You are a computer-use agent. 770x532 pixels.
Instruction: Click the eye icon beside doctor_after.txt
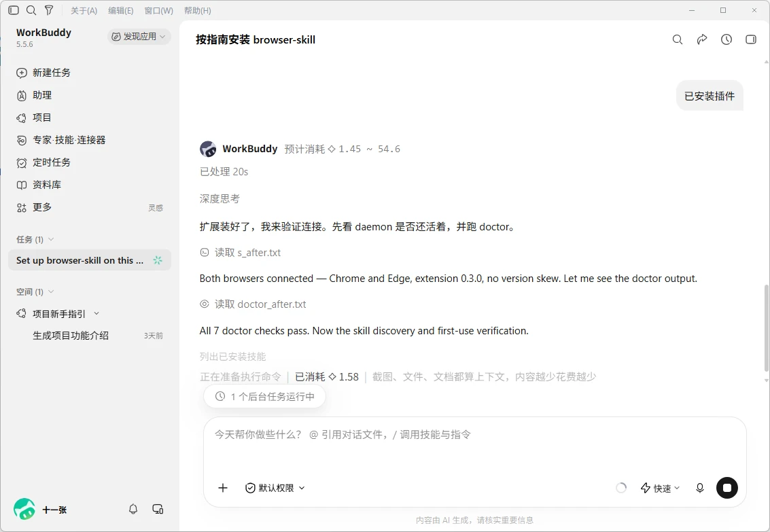[x=205, y=304]
